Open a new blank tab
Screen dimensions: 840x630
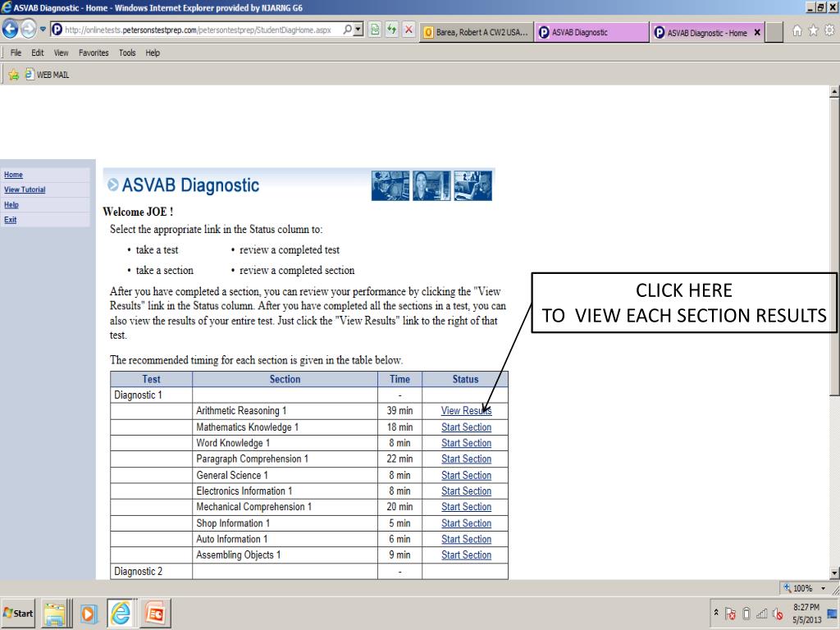click(x=774, y=32)
